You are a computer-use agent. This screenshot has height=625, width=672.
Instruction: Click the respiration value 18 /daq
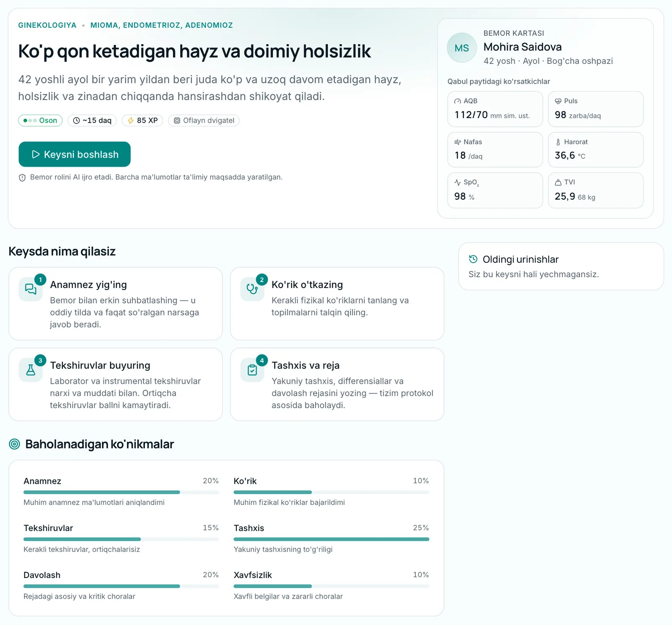coord(469,156)
